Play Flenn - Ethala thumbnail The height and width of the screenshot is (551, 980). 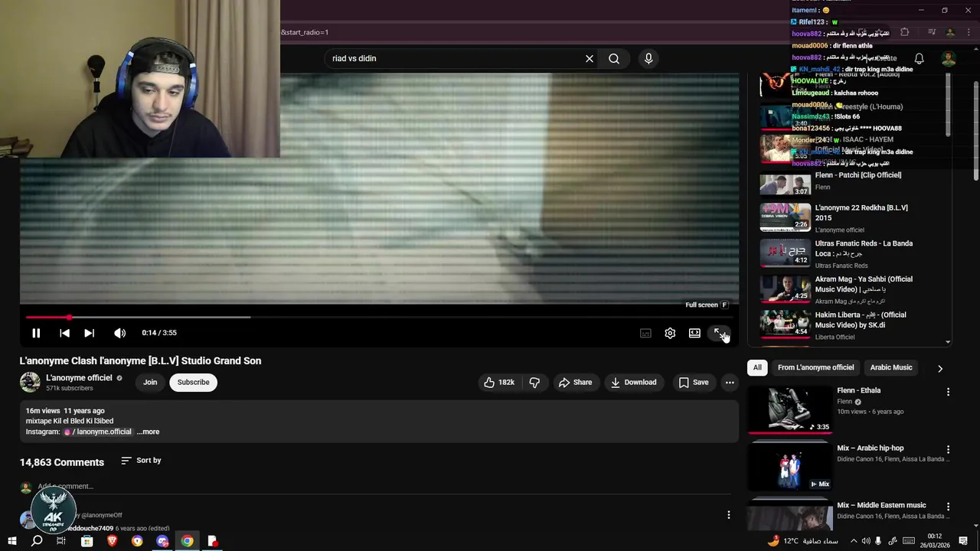tap(789, 410)
